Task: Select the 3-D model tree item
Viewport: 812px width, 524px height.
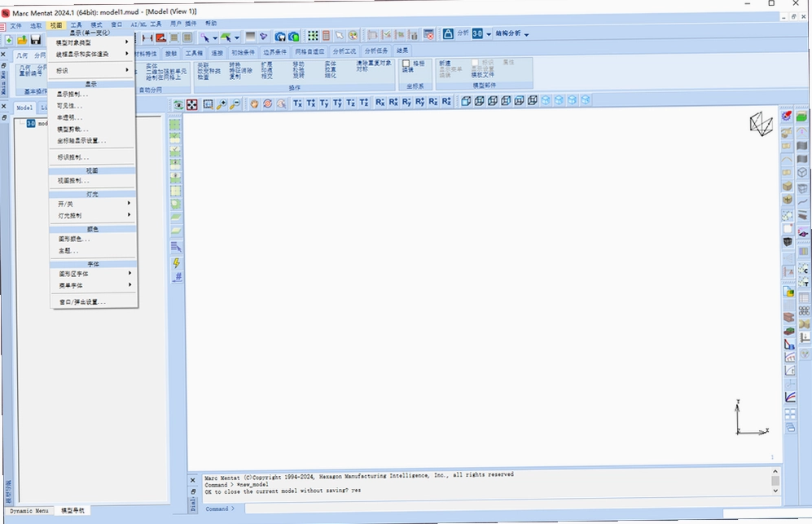Action: pos(36,123)
